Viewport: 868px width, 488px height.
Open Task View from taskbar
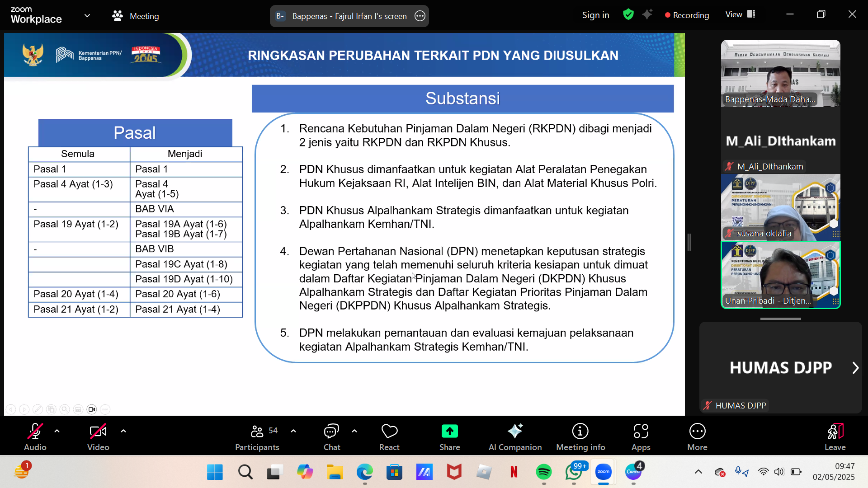tap(274, 472)
